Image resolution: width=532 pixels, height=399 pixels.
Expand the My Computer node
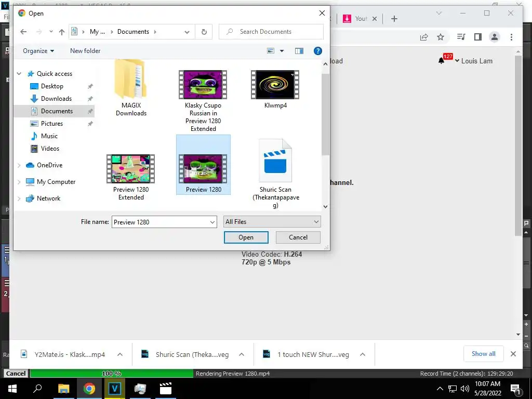pos(19,182)
